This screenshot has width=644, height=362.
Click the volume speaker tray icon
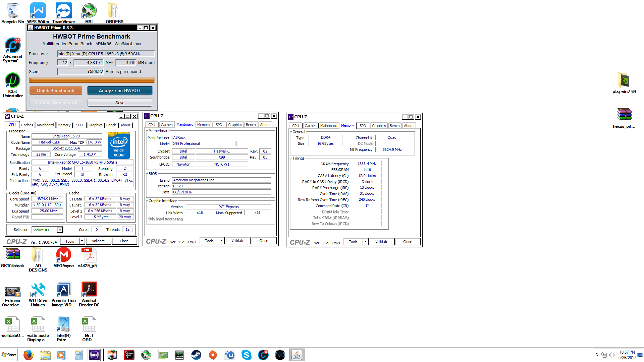(612, 355)
